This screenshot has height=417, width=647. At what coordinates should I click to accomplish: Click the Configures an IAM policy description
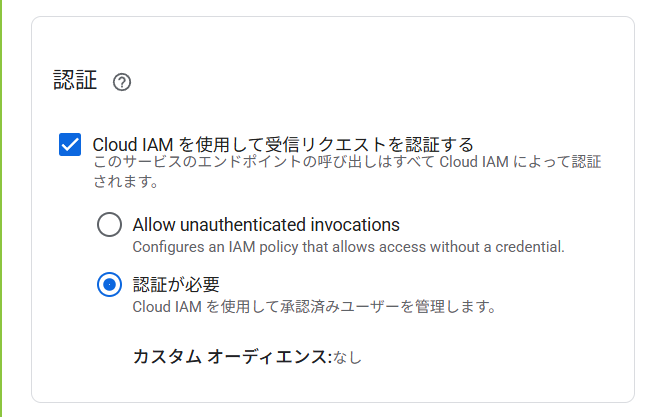(x=349, y=246)
